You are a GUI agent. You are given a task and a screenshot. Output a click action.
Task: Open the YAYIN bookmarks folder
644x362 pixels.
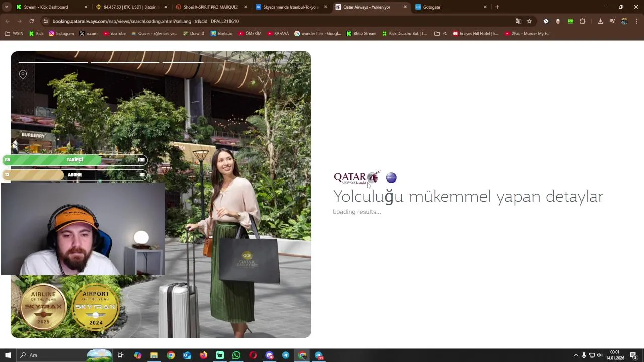click(x=14, y=34)
